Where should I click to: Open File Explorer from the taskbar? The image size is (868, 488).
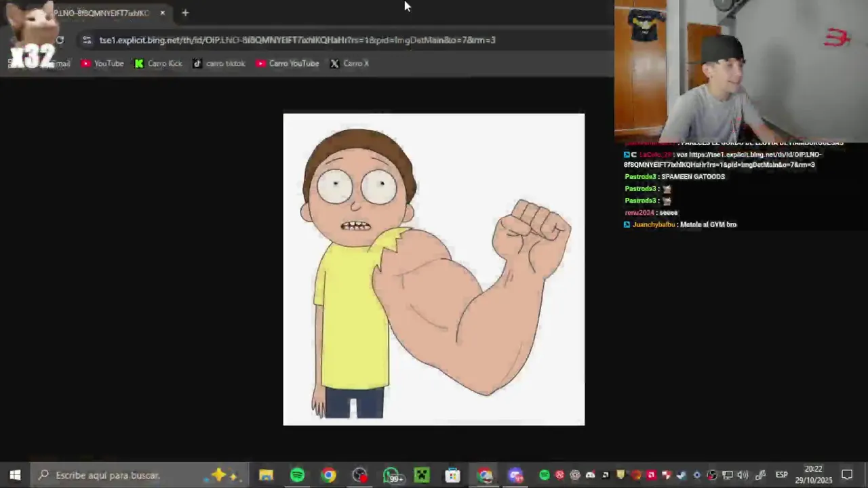point(266,475)
